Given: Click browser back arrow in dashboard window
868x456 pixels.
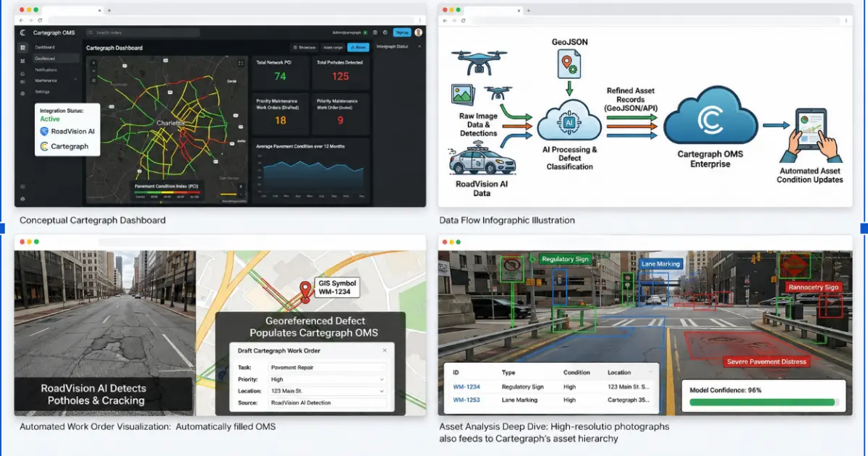Looking at the screenshot, I should point(21,20).
